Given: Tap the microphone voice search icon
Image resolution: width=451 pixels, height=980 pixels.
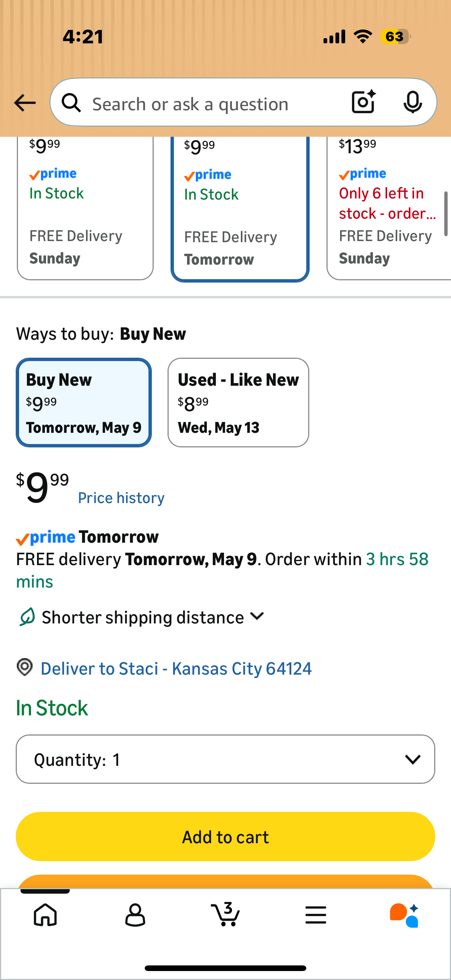Looking at the screenshot, I should (412, 102).
